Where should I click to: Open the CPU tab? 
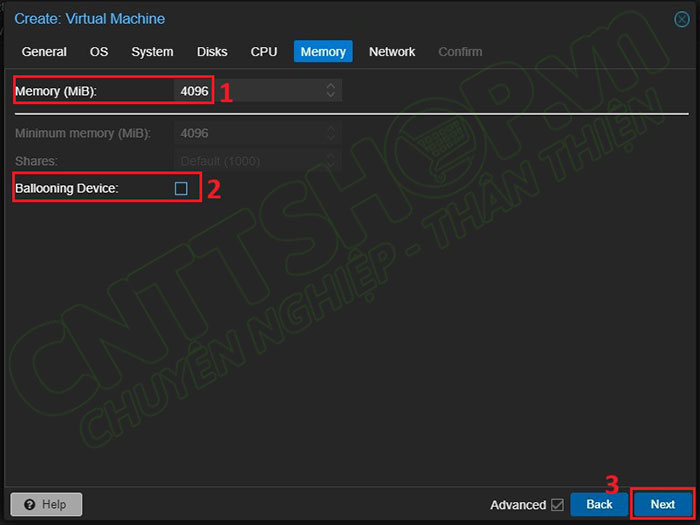(x=264, y=52)
